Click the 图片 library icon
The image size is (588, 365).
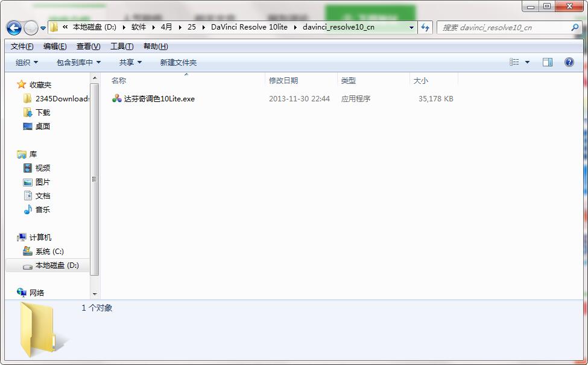coord(28,182)
